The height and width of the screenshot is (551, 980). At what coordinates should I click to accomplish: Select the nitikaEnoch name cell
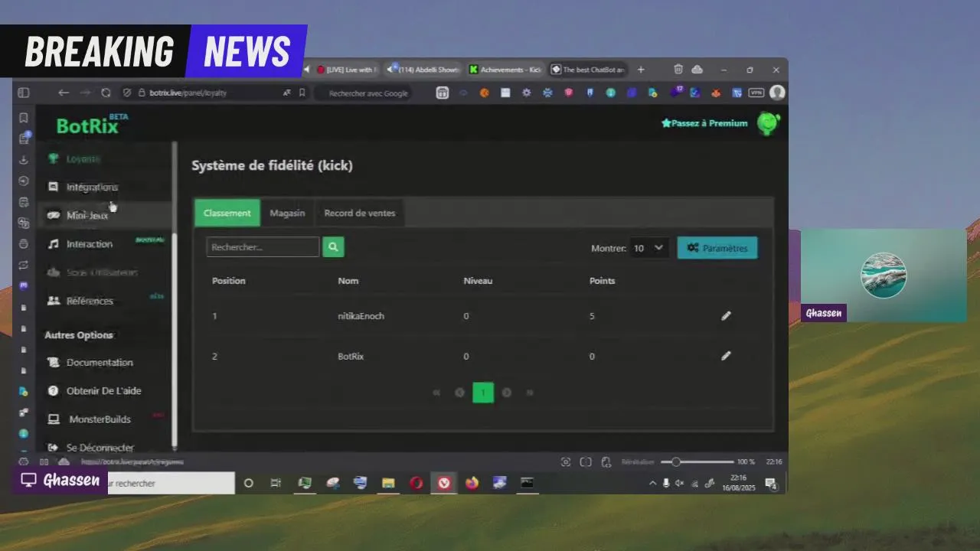[361, 316]
